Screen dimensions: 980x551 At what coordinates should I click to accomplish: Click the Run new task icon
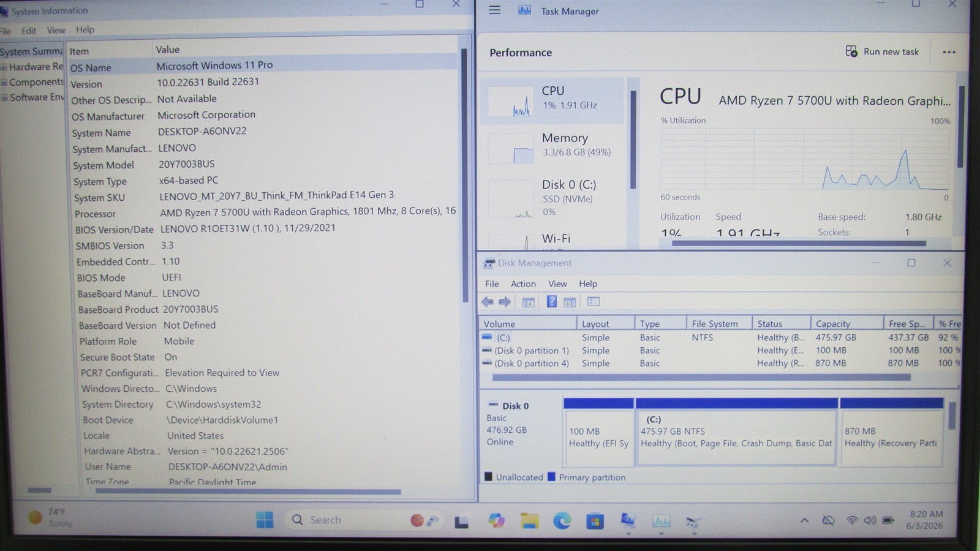point(851,51)
